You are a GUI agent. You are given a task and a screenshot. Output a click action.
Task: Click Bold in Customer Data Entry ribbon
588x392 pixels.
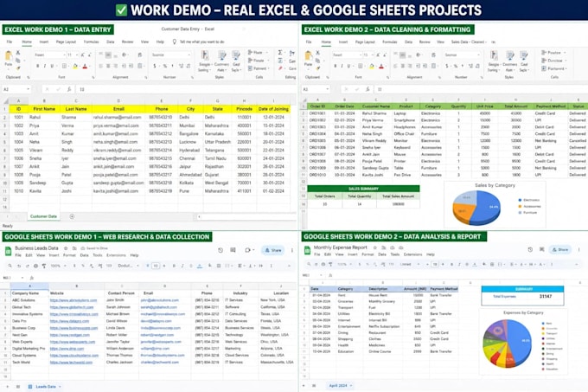click(37, 66)
